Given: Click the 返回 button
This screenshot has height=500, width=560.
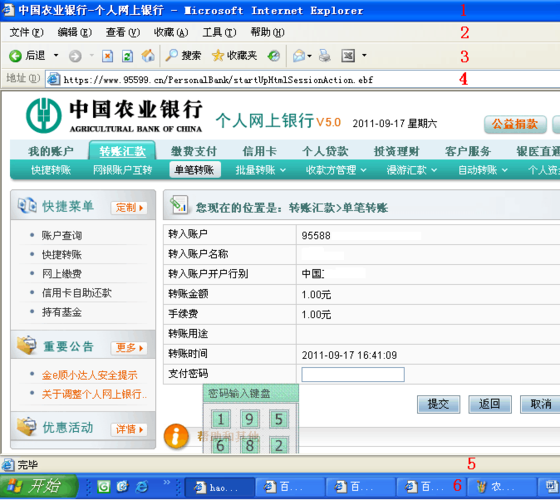Looking at the screenshot, I should click(x=490, y=404).
